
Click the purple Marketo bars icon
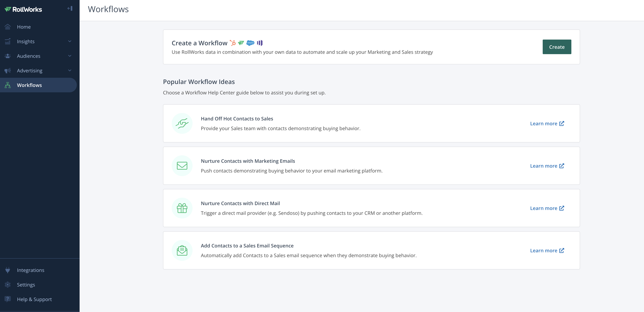coord(260,43)
